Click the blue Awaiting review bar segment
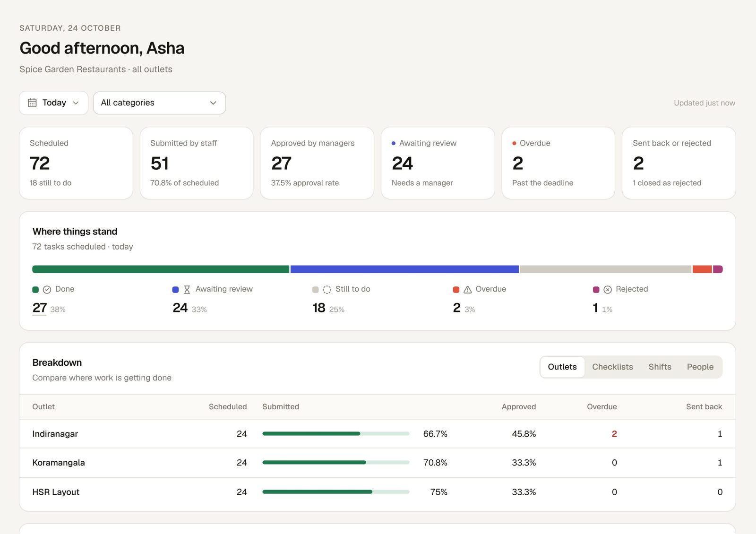Screen dimensions: 756x534 point(404,269)
